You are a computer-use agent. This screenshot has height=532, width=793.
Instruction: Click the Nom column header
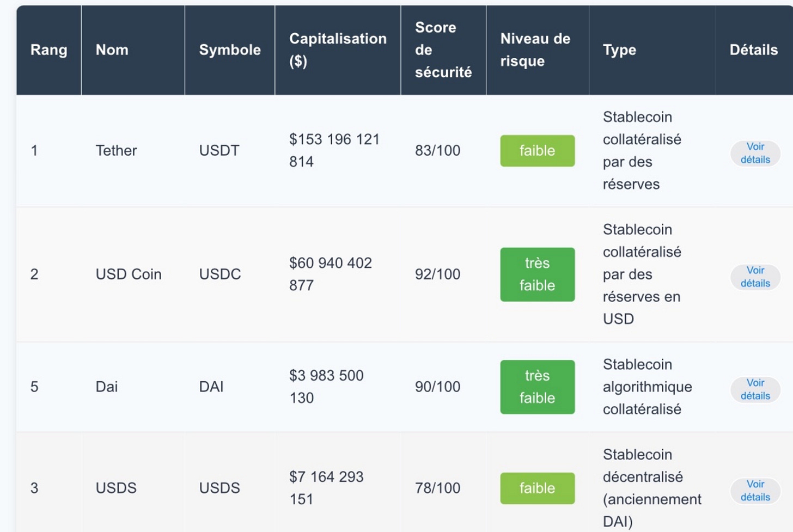click(112, 50)
